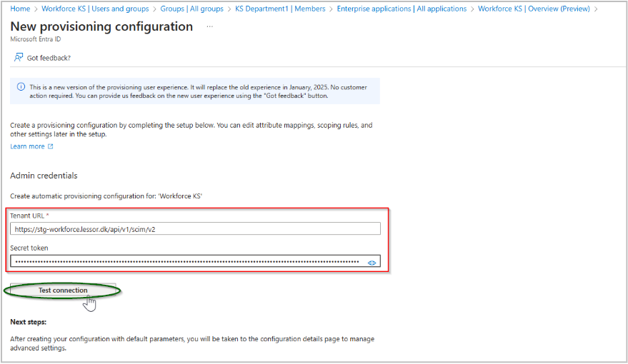This screenshot has width=628, height=364.
Task: Click the Secret token field label
Action: [x=29, y=248]
